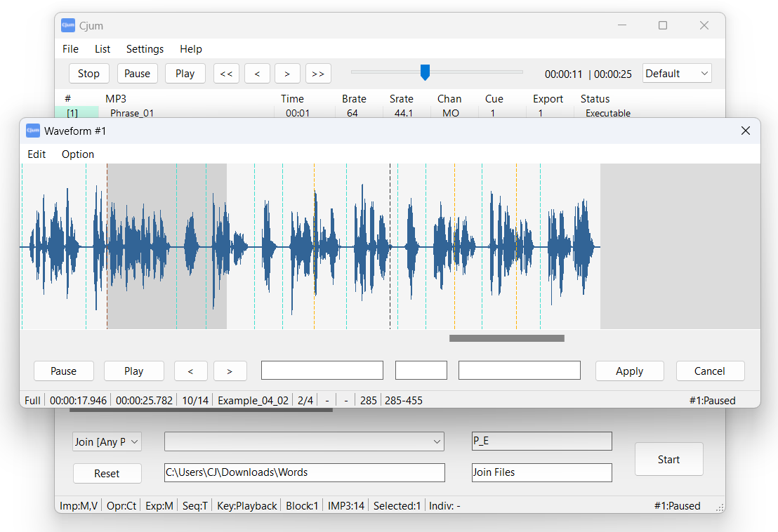Click the MP3 column header
The width and height of the screenshot is (778, 532).
pyautogui.click(x=116, y=99)
